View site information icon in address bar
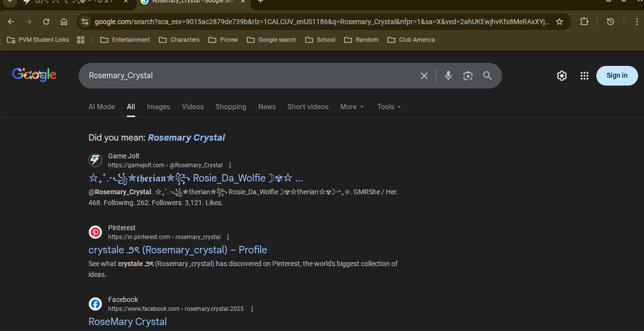The width and height of the screenshot is (644, 331). point(85,21)
